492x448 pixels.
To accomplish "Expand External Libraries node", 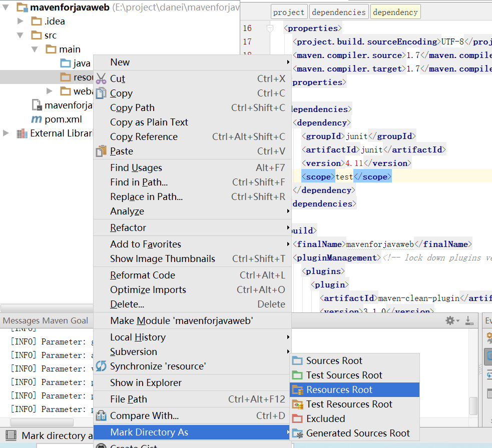I will click(x=6, y=133).
